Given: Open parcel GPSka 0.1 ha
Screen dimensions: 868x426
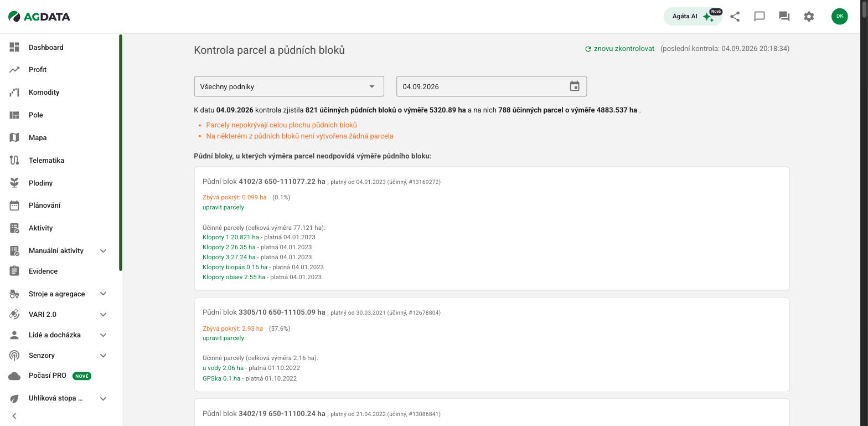Looking at the screenshot, I should click(x=221, y=378).
